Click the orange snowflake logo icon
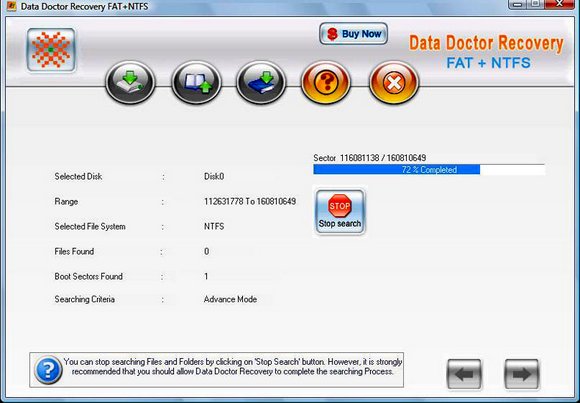This screenshot has width=580, height=403. point(51,50)
